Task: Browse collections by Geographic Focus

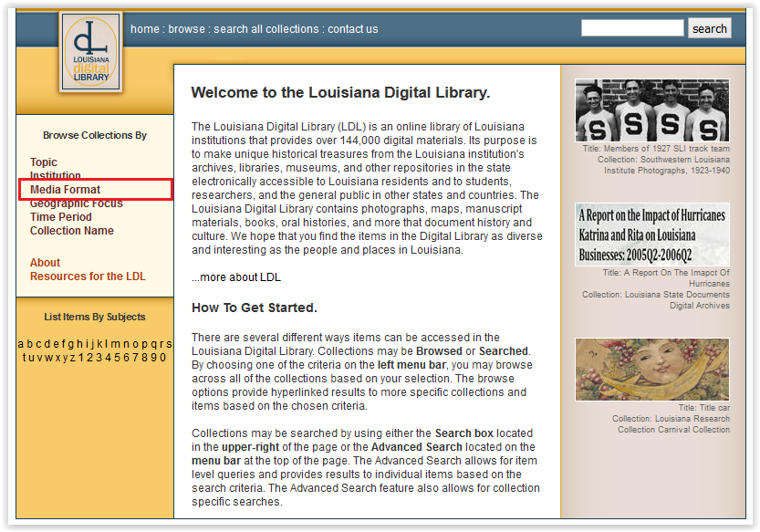Action: [x=76, y=203]
